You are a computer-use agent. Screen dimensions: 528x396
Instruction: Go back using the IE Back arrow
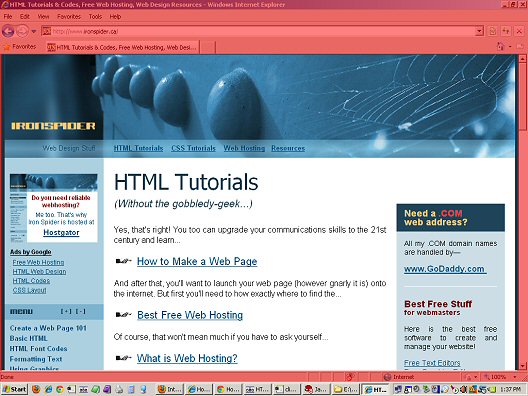[x=8, y=32]
